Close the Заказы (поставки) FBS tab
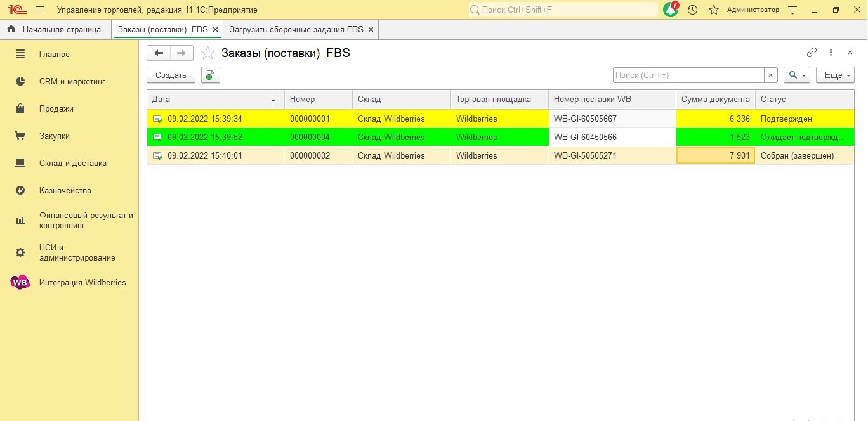 click(215, 30)
